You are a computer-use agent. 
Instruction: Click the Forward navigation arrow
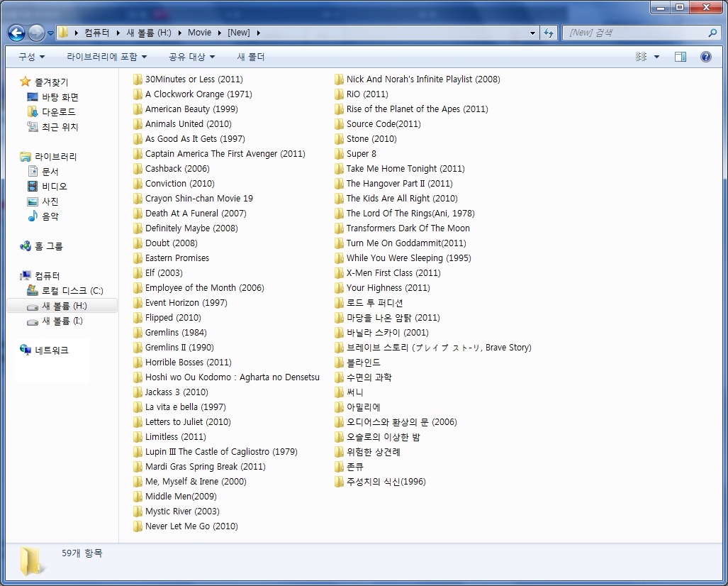pos(36,33)
